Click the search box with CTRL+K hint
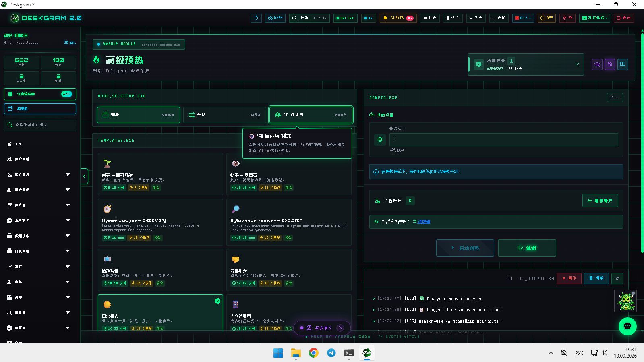The image size is (644, 362). (309, 18)
